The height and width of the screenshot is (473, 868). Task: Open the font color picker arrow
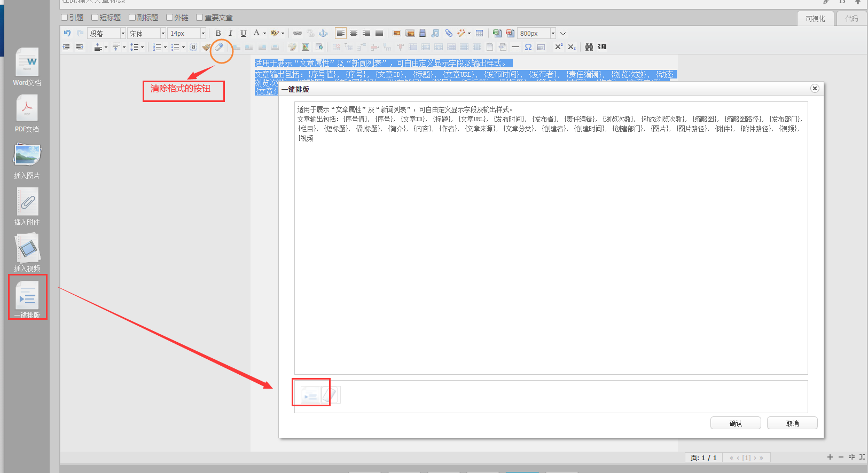[264, 33]
